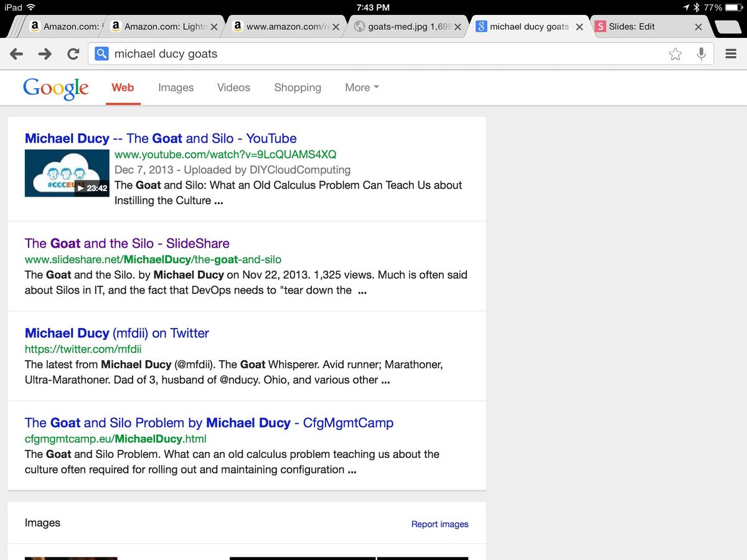
Task: Tap the battery 77% indicator
Action: 722,7
